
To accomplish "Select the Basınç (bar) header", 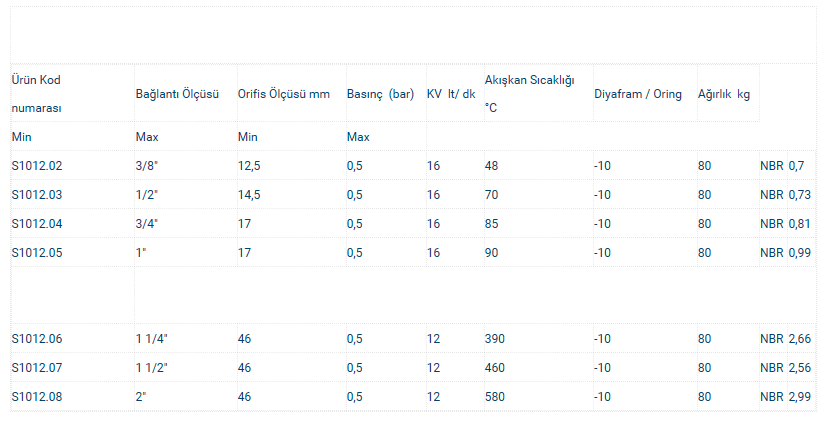I will pos(380,94).
